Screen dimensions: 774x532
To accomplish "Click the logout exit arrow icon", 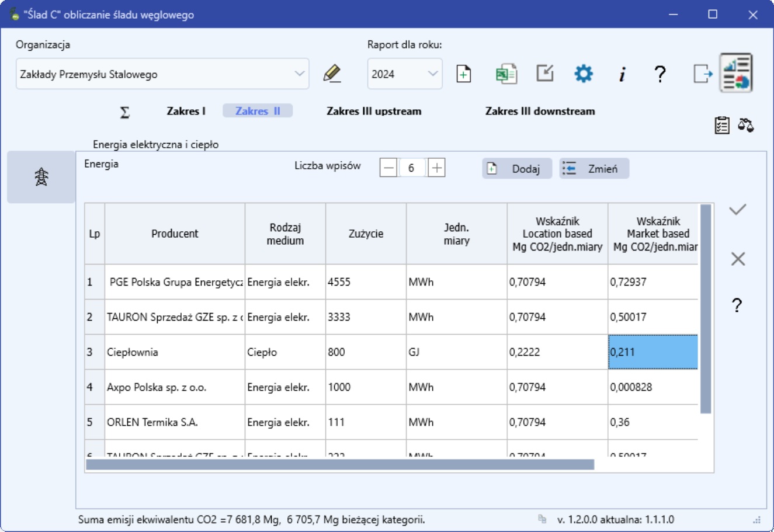I will click(x=703, y=74).
